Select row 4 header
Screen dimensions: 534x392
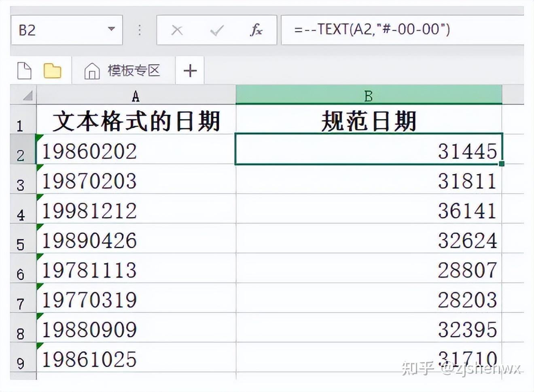point(23,209)
